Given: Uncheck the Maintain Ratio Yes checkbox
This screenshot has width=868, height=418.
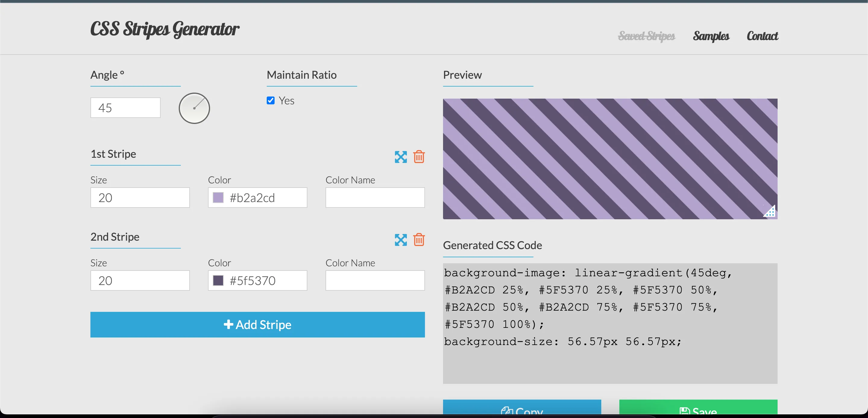Looking at the screenshot, I should pyautogui.click(x=271, y=100).
